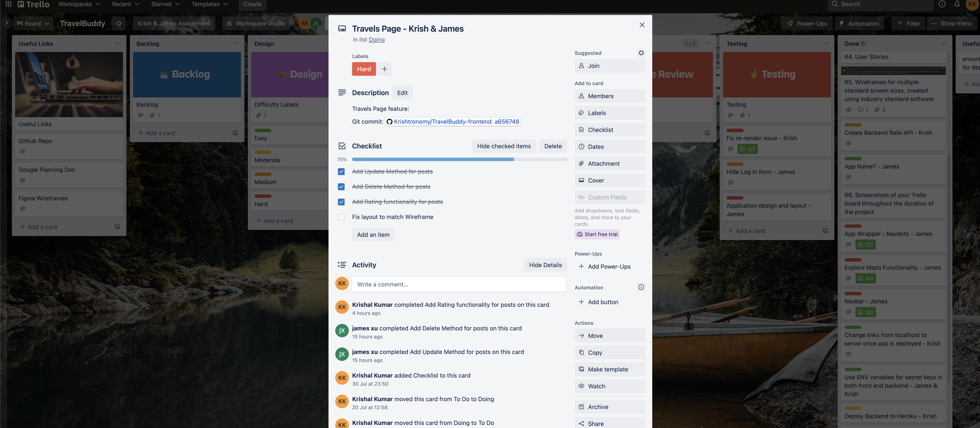Expand the Workspaces dropdown
The height and width of the screenshot is (428, 980).
(x=79, y=4)
